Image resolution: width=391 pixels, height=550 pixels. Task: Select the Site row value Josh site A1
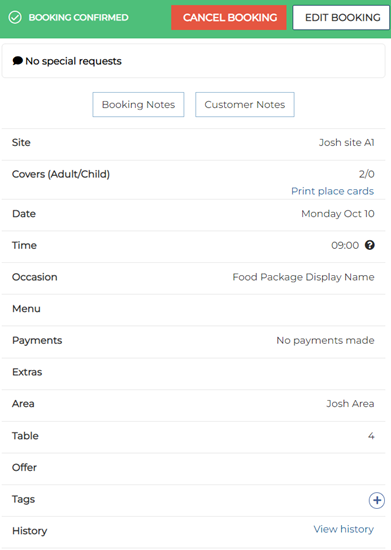(x=346, y=142)
